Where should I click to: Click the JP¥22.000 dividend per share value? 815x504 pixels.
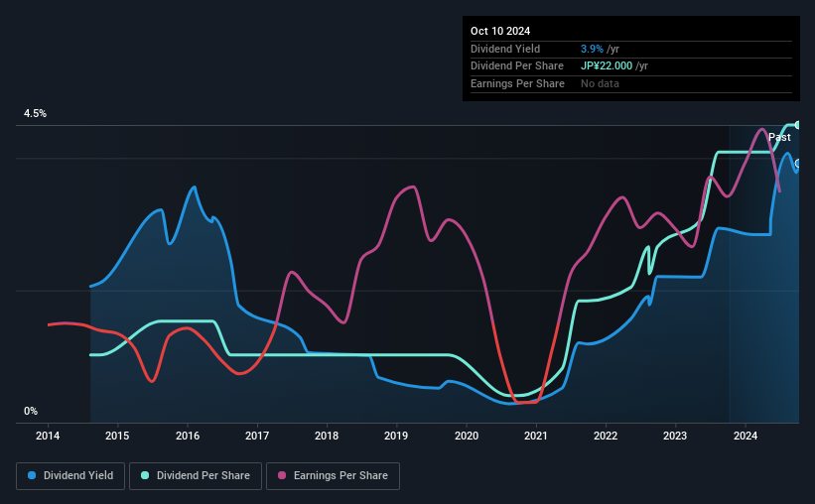pyautogui.click(x=607, y=66)
